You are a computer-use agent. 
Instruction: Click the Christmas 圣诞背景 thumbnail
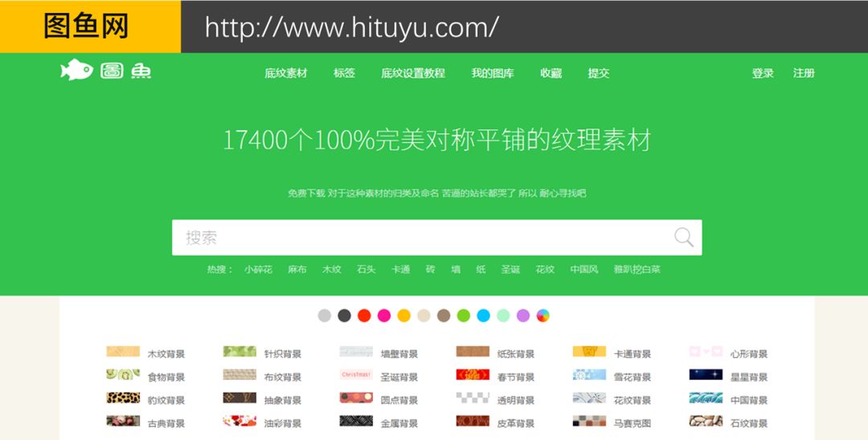tap(356, 375)
